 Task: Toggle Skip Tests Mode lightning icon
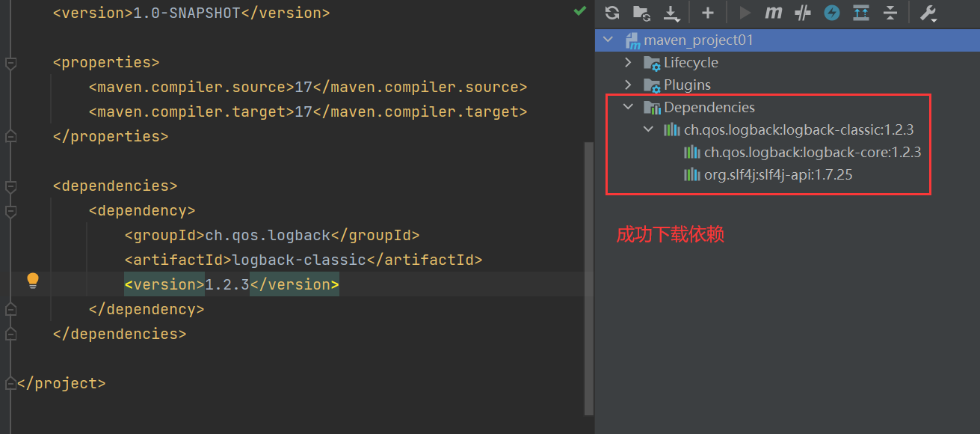click(832, 13)
